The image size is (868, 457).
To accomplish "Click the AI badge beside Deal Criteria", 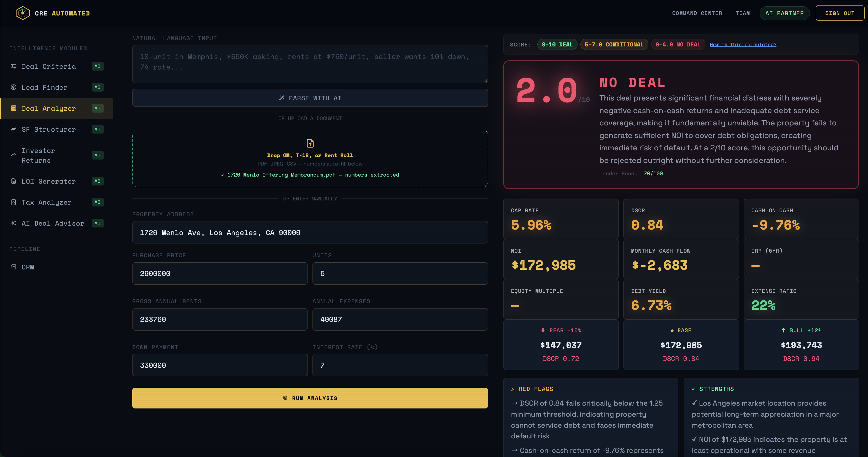I will (x=97, y=66).
